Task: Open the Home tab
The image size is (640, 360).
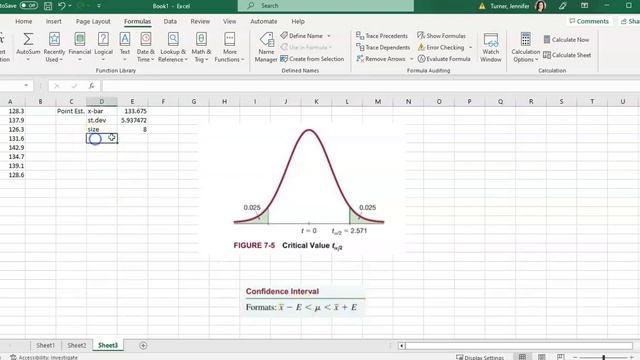Action: 23,21
